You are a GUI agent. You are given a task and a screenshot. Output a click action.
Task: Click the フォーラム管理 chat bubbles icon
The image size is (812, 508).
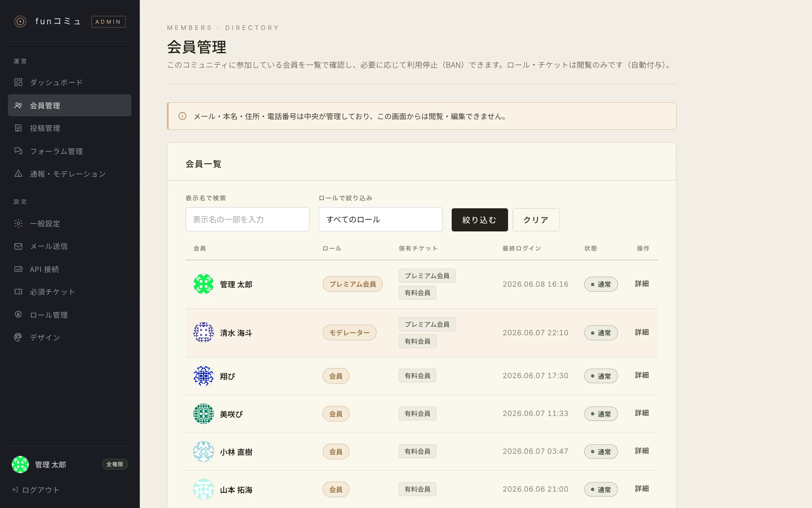[x=18, y=151]
